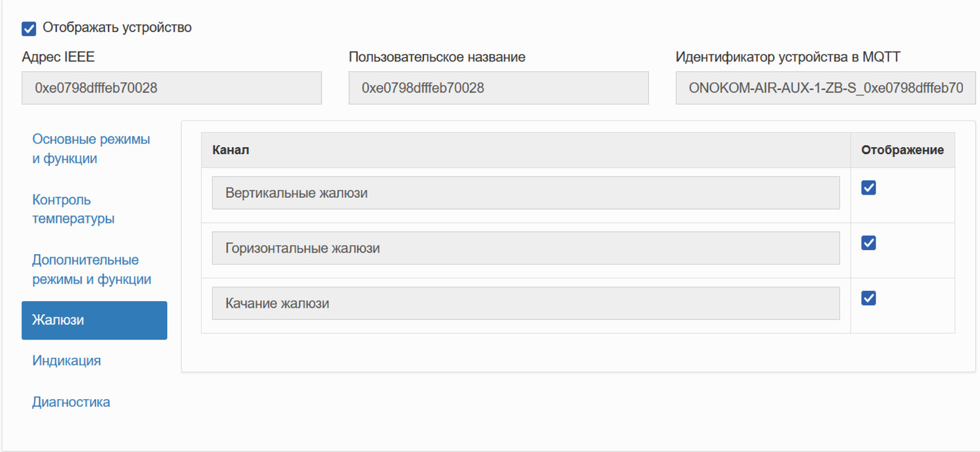980x452 pixels.
Task: Open the «Основные режимы и функции» section
Action: click(91, 148)
